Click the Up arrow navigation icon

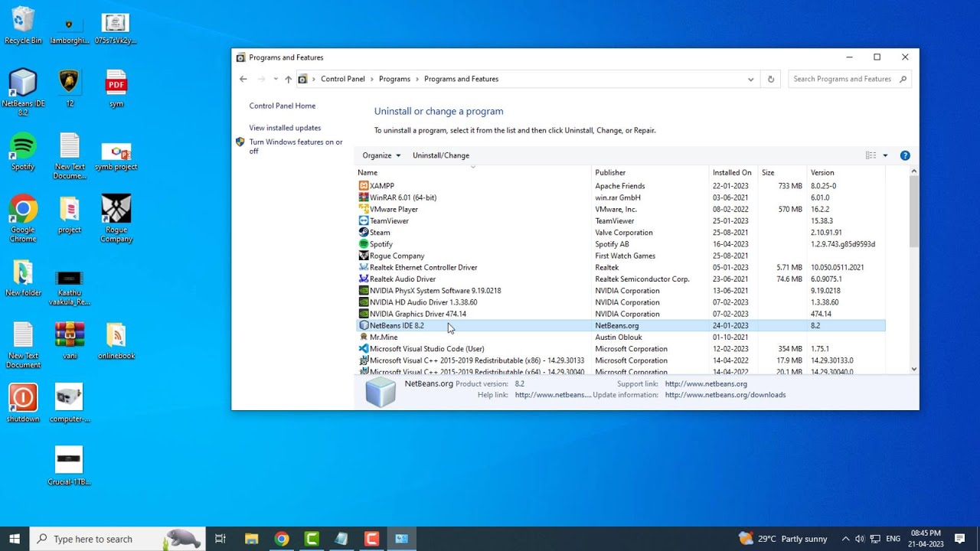coord(288,79)
